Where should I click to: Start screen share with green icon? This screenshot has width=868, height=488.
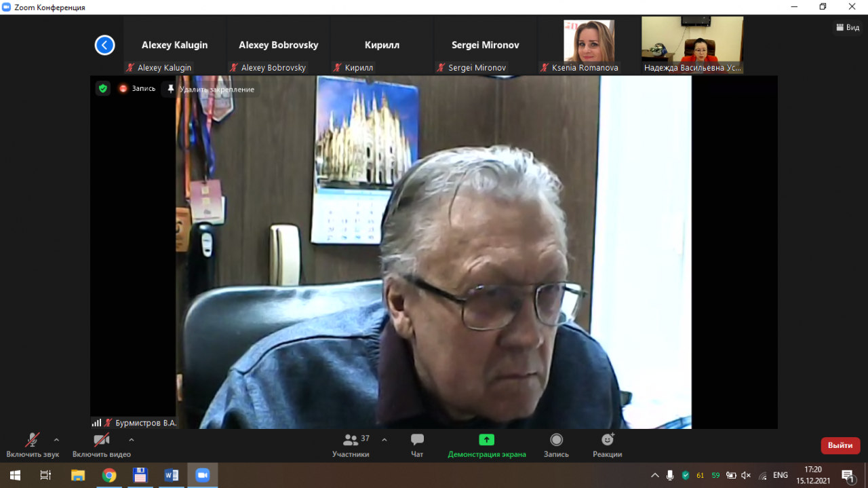[486, 440]
